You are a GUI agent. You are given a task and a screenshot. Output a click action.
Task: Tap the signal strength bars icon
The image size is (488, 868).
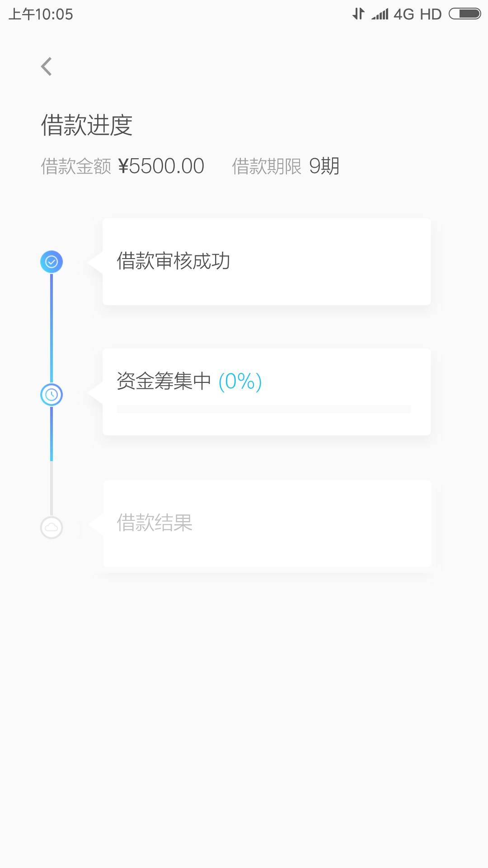click(380, 14)
